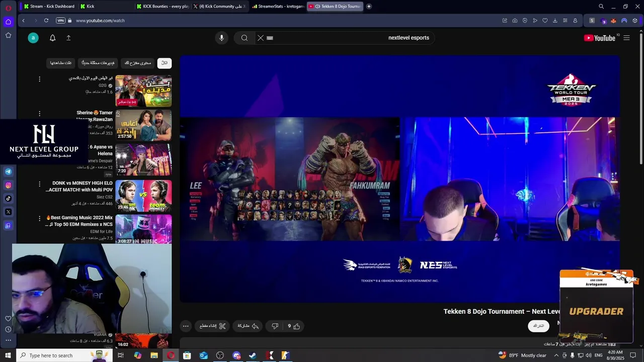Add page to bookmarks heart icon
Screen dimensions: 644x362
(x=545, y=21)
